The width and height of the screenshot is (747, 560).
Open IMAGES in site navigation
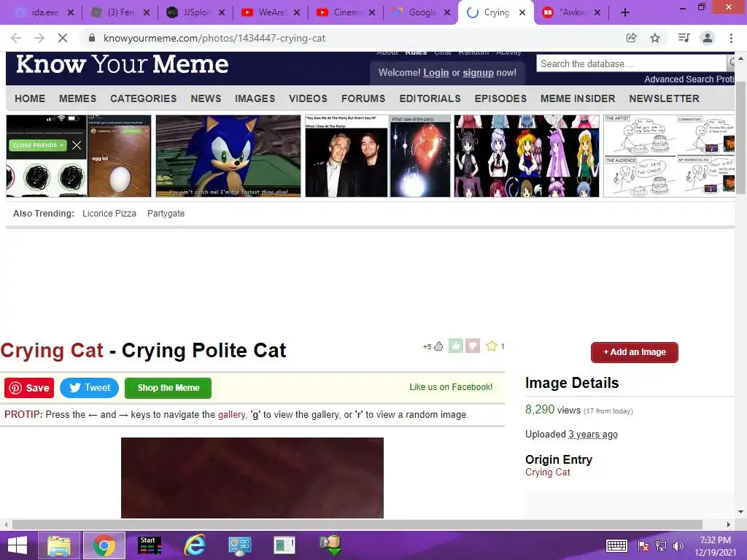[x=255, y=98]
